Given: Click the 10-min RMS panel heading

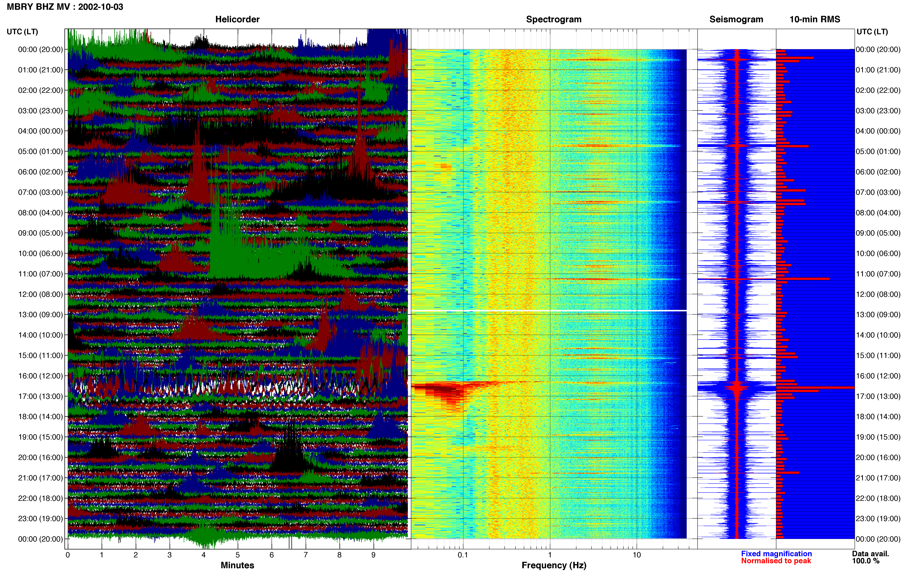Looking at the screenshot, I should point(815,20).
